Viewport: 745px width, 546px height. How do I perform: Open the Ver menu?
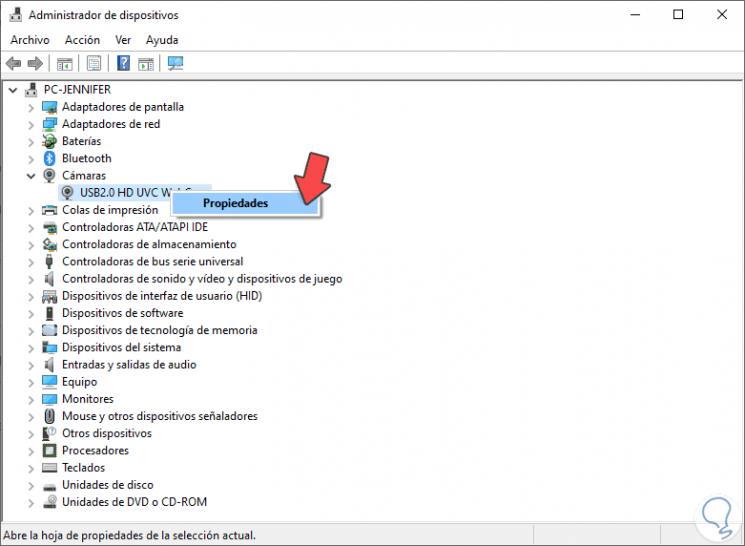[123, 40]
